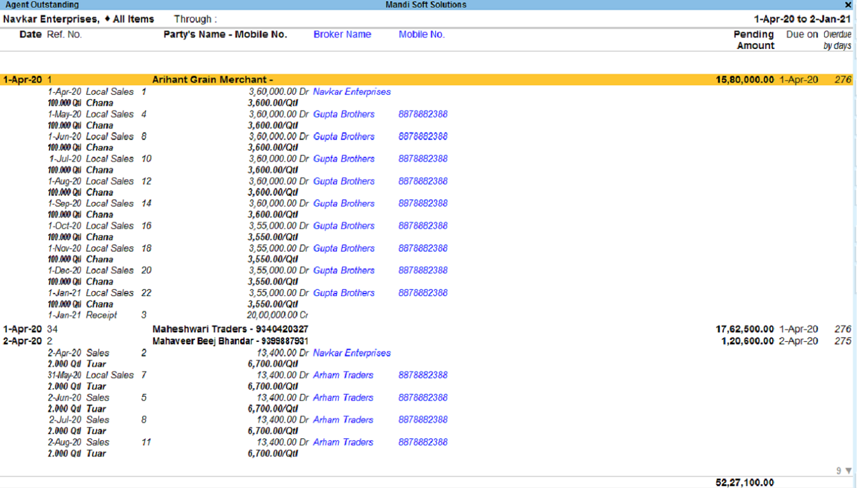
Task: Open the 1-Jan-21 Receipt entry
Action: pyautogui.click(x=102, y=315)
